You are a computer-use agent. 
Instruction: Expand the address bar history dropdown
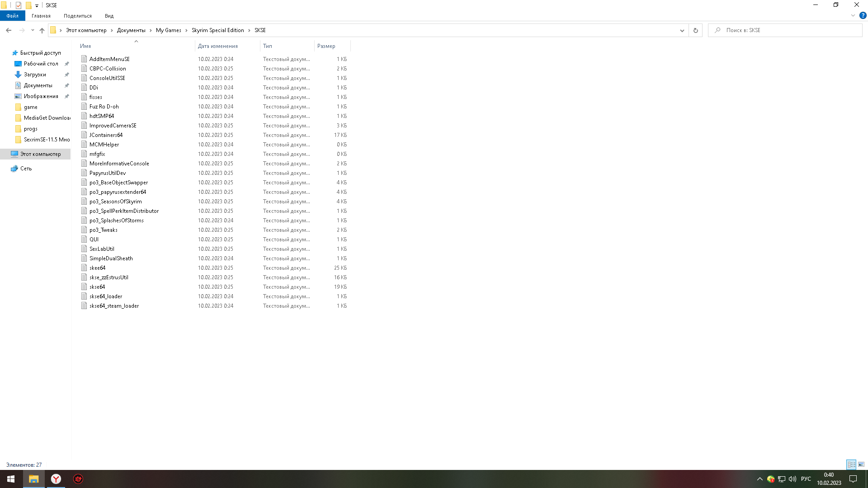point(682,30)
